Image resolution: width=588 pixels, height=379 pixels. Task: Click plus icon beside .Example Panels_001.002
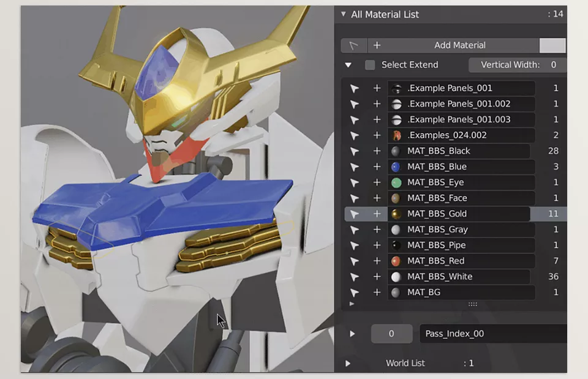[x=377, y=104]
